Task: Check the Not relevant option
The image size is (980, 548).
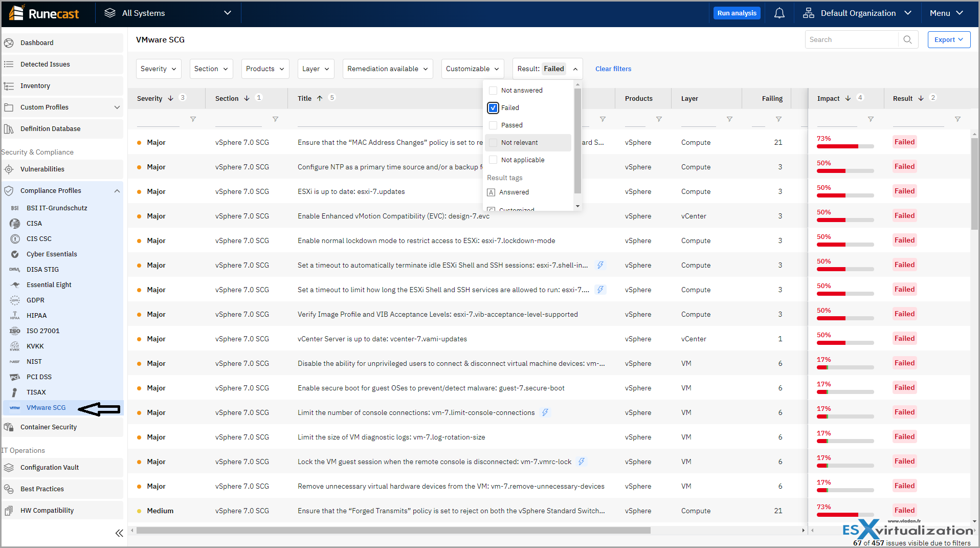Action: [x=493, y=143]
